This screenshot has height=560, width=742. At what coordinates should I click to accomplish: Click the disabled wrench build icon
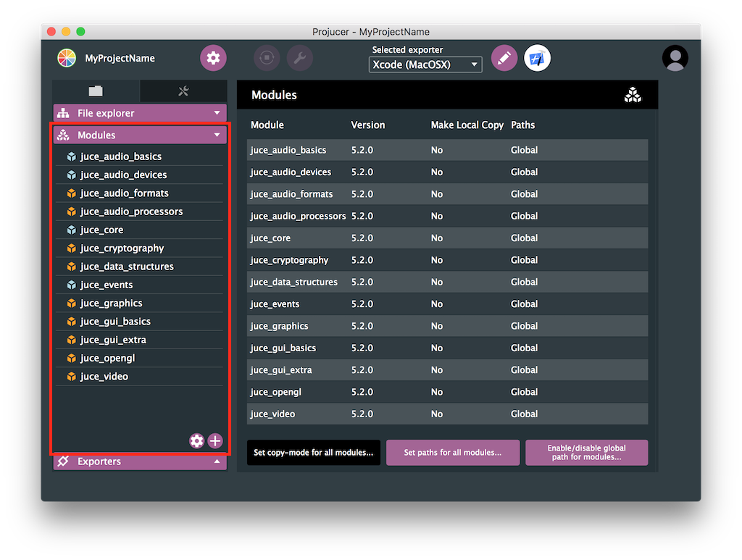coord(300,58)
